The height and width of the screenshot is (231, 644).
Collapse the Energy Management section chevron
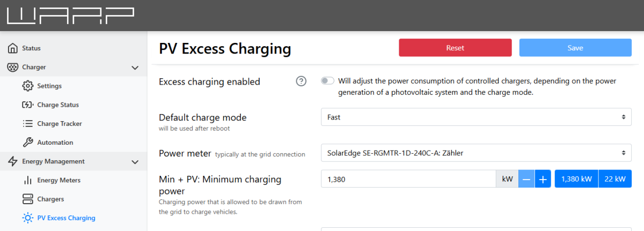click(x=135, y=161)
